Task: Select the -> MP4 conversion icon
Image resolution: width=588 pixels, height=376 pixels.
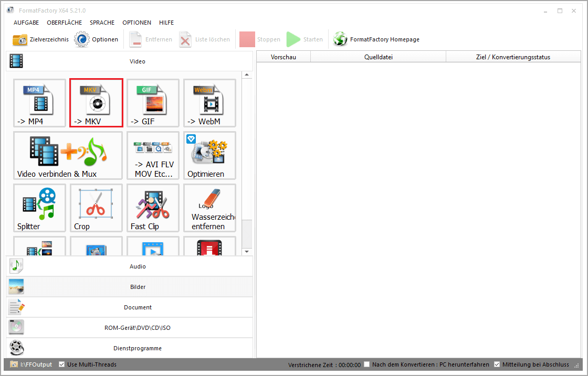Action: coord(39,103)
